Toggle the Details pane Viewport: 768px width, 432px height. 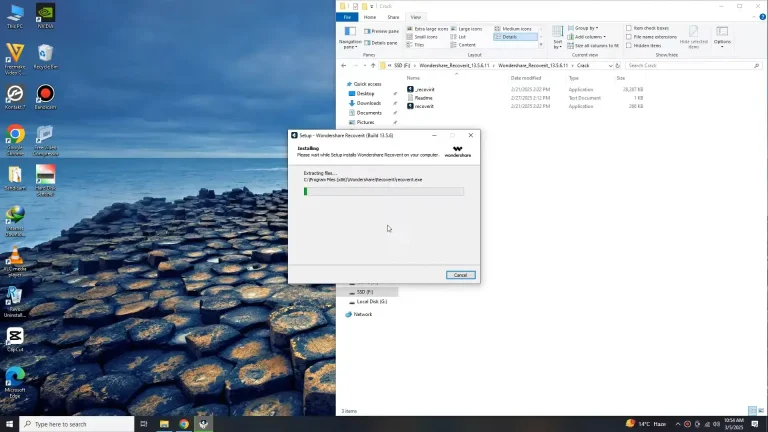(x=381, y=43)
